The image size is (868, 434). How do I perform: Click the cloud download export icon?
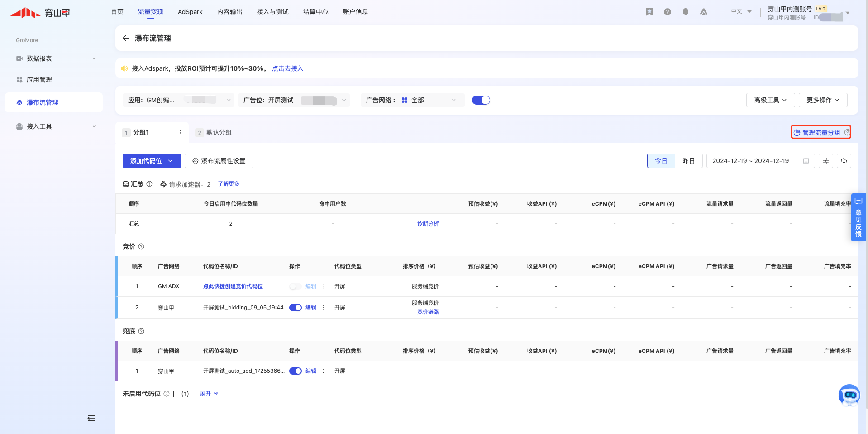(844, 161)
